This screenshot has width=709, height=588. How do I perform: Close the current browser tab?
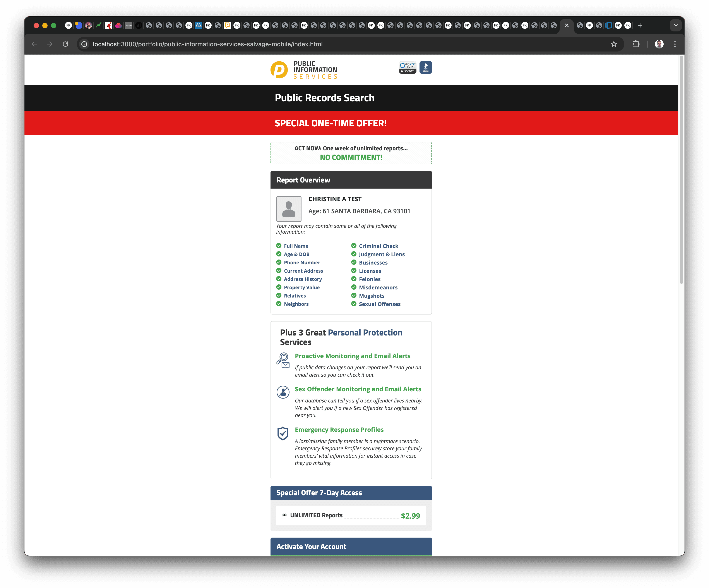567,25
